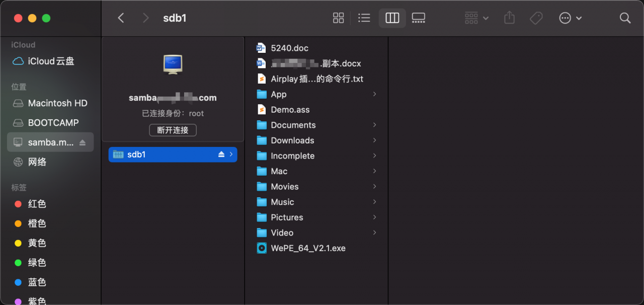The width and height of the screenshot is (644, 305).
Task: Go forward with the right chevron
Action: point(146,18)
